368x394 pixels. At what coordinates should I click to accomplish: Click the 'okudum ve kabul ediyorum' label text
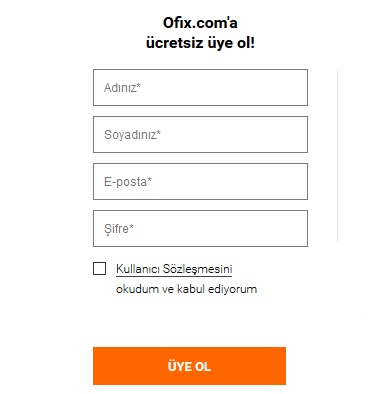(x=186, y=289)
